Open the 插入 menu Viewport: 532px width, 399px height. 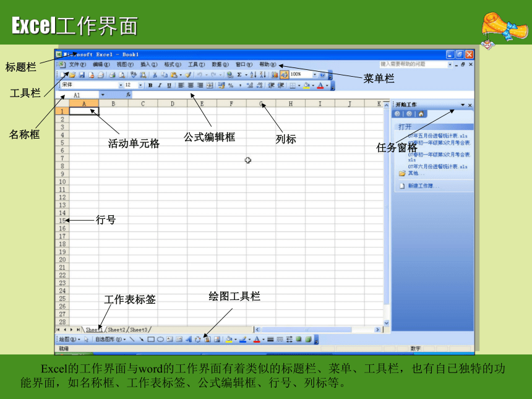(148, 64)
